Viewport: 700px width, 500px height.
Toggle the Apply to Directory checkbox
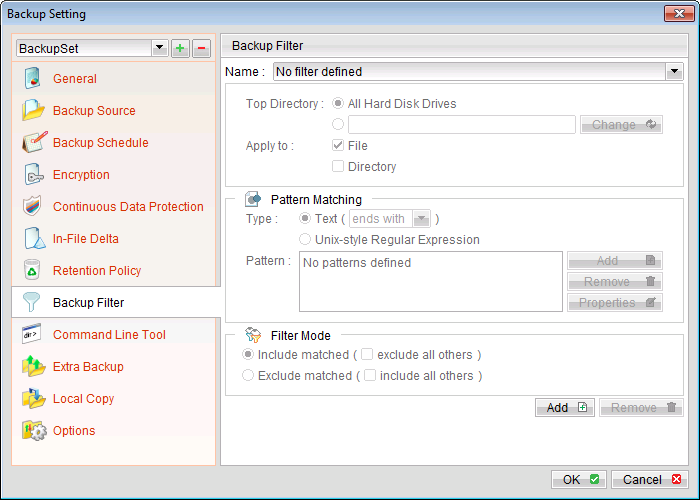point(338,166)
